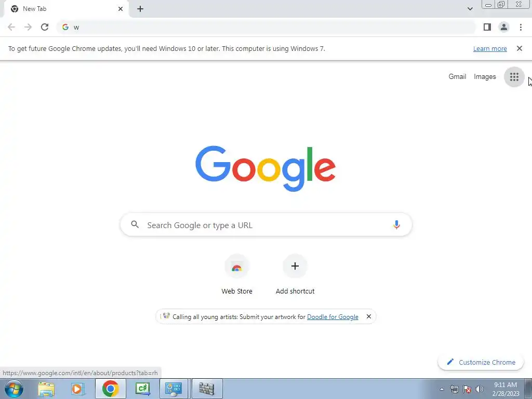Open the control panel taskbar icon
The height and width of the screenshot is (399, 532).
click(x=174, y=389)
